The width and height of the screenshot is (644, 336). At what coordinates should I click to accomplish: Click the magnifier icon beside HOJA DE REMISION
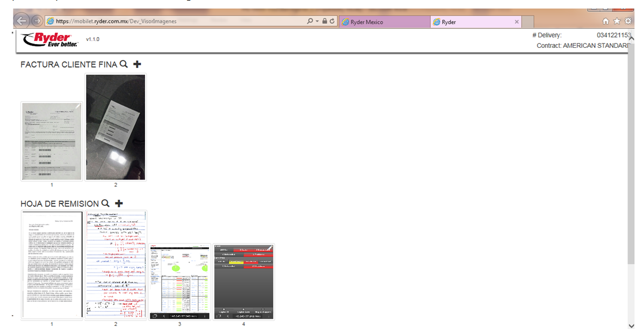105,203
